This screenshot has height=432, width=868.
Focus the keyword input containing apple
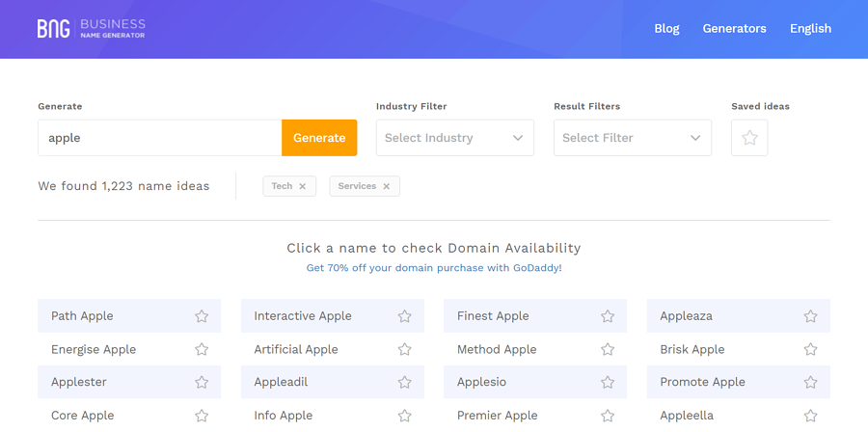coord(159,138)
